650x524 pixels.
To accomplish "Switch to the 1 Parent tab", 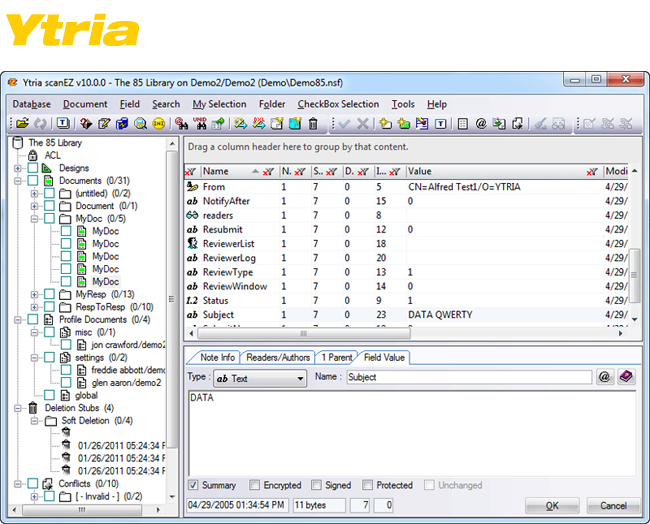I will pos(337,357).
